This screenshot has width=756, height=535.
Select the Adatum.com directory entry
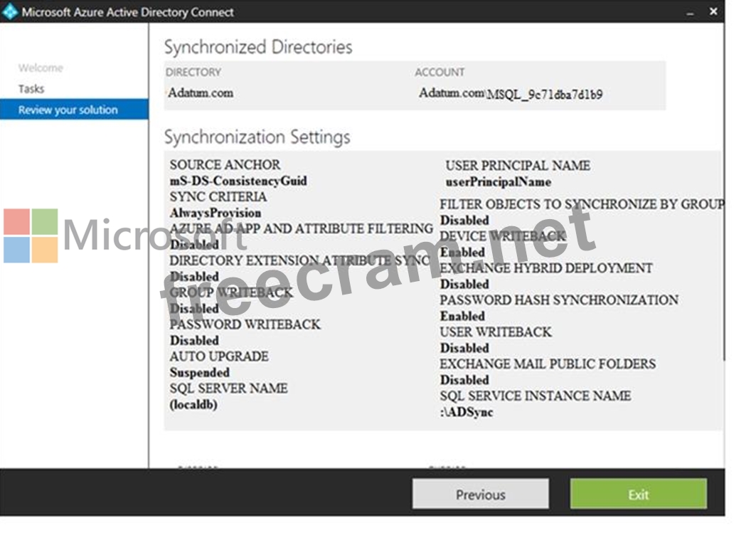pos(201,92)
